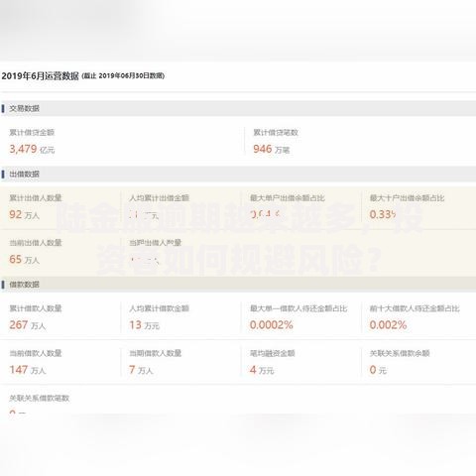Screen dimensions: 476x476
Task: Select the 前十大借款人待还金额占比 label
Action: tap(415, 308)
